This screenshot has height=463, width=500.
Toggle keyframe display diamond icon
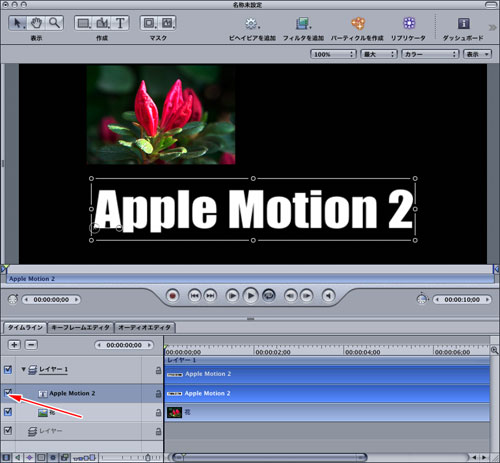(x=29, y=457)
